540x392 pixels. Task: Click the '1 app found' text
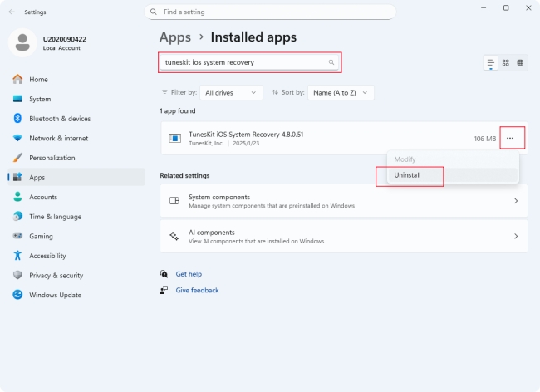pyautogui.click(x=178, y=110)
